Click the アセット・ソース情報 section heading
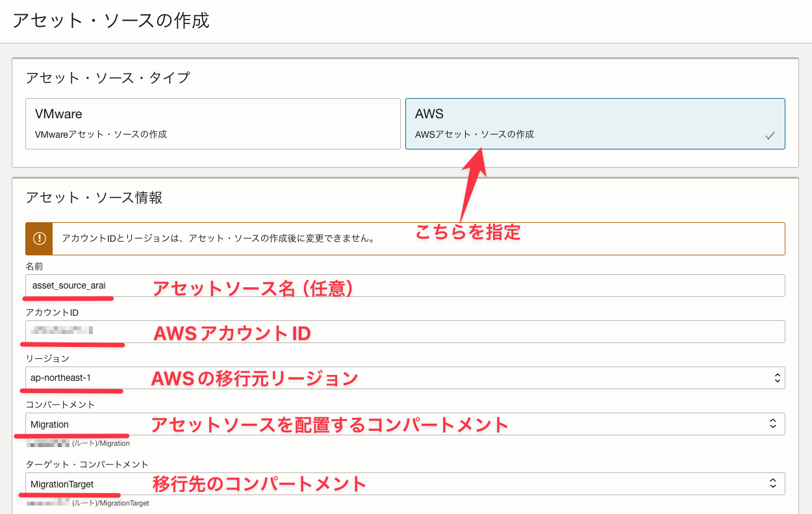 [94, 198]
